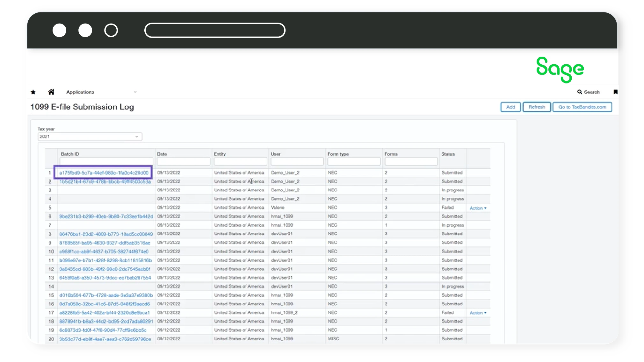
Task: Open batch c968f1cc-ab9f-4637 link
Action: (x=104, y=251)
